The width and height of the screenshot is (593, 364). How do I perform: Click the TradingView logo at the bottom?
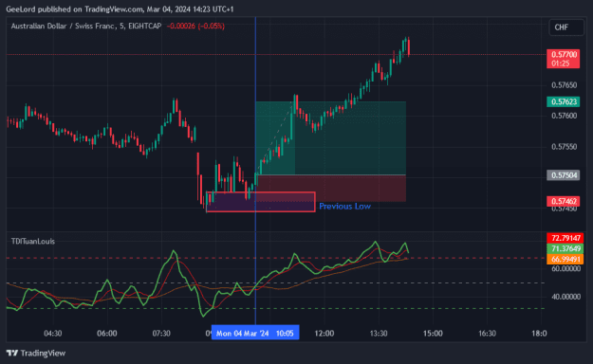click(x=36, y=353)
